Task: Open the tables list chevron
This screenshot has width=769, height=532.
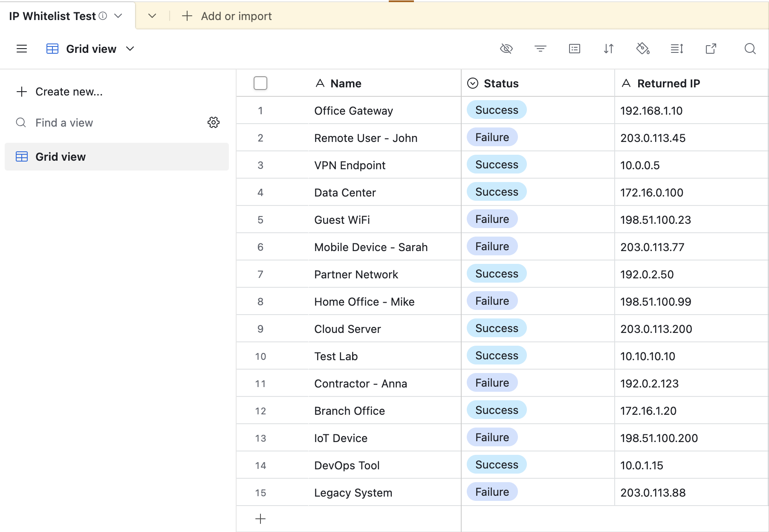Action: (x=152, y=16)
